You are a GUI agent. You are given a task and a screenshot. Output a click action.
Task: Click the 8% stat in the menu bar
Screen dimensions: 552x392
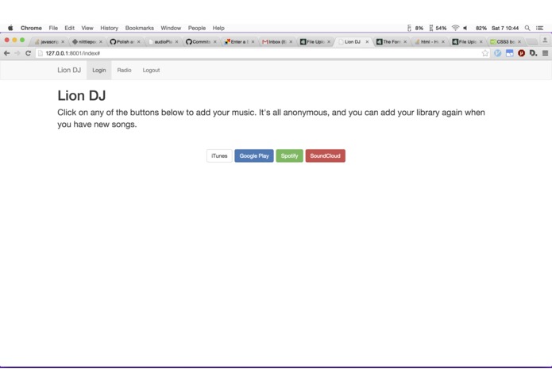pyautogui.click(x=419, y=28)
